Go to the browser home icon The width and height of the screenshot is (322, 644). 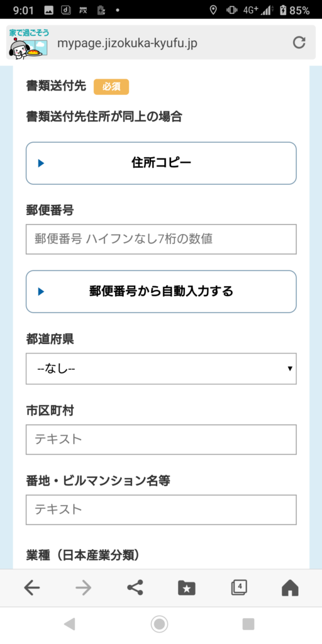point(290,588)
